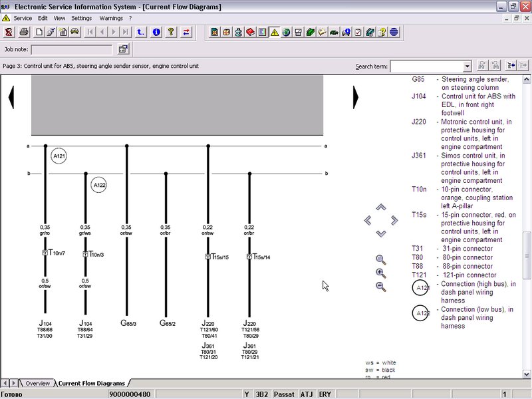Click the T10n/7 connector label
The height and width of the screenshot is (399, 532).
tap(57, 253)
